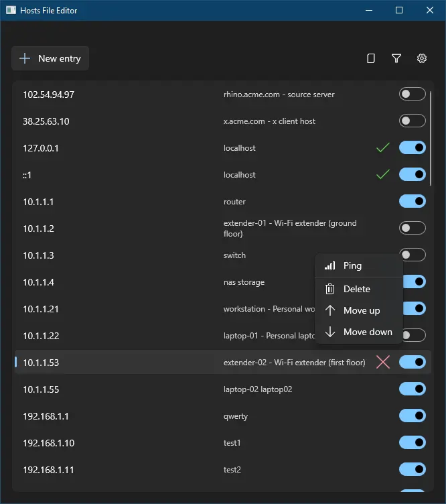446x504 pixels.
Task: Click the 'Hosts File Editor' window title
Action: (x=48, y=11)
